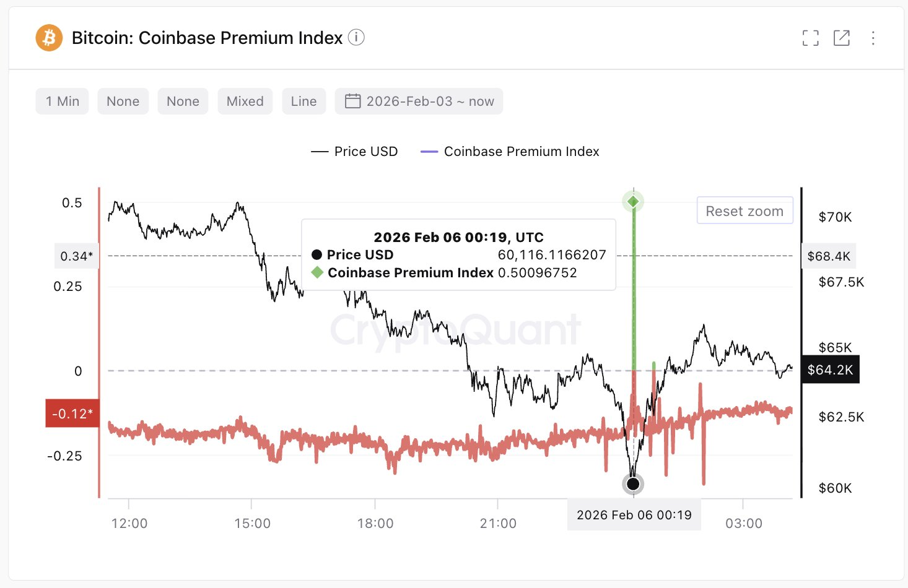The image size is (908, 588).
Task: Click the black Price USD point marker
Action: point(633,484)
